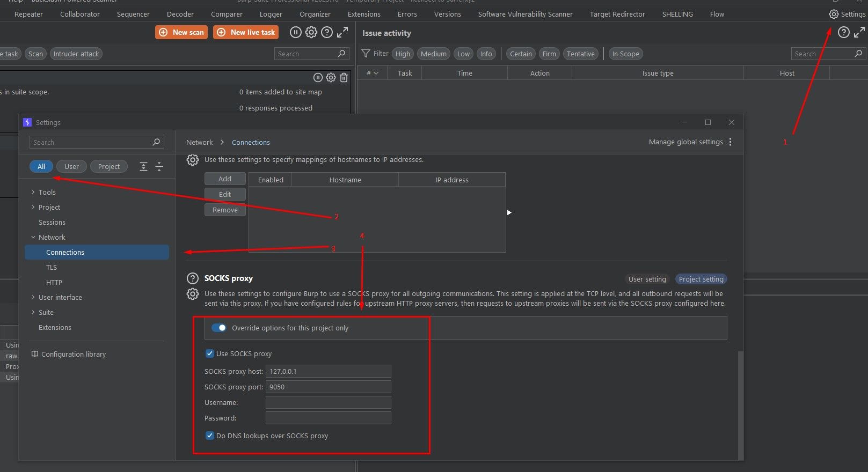Viewport: 868px width, 472px height.
Task: Open Manage global settings kebab menu
Action: pyautogui.click(x=730, y=142)
